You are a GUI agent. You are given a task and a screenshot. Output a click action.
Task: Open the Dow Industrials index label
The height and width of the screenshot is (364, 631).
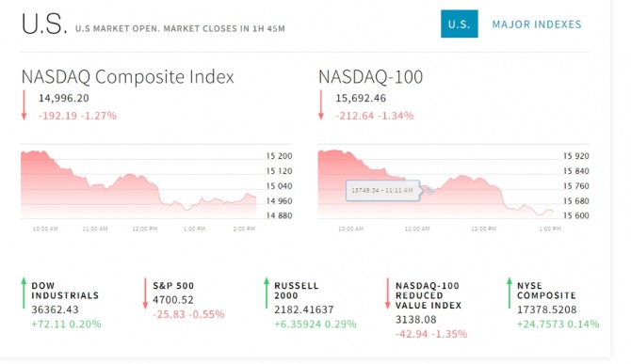65,291
